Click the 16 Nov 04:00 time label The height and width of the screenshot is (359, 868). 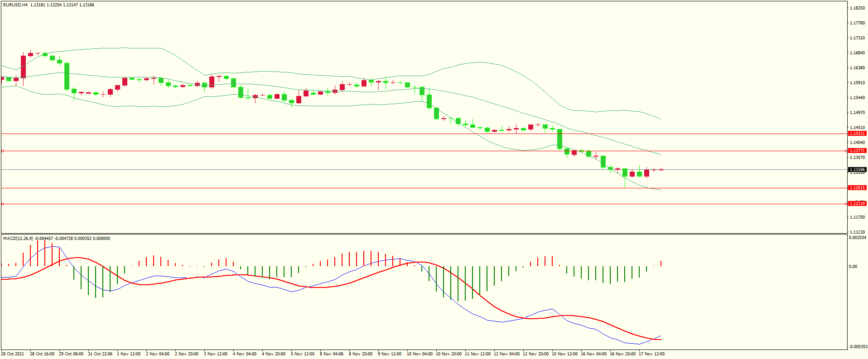pos(593,354)
